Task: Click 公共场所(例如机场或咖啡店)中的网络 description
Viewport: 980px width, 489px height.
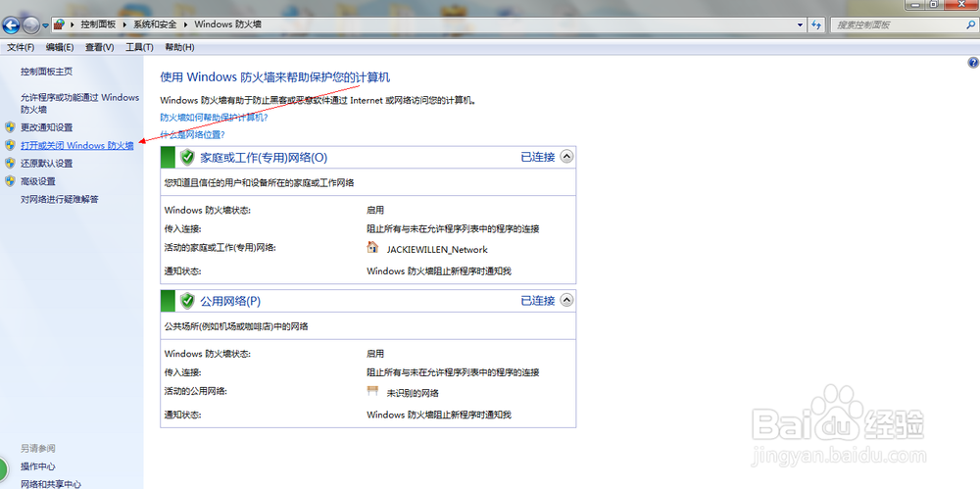Action: [236, 326]
